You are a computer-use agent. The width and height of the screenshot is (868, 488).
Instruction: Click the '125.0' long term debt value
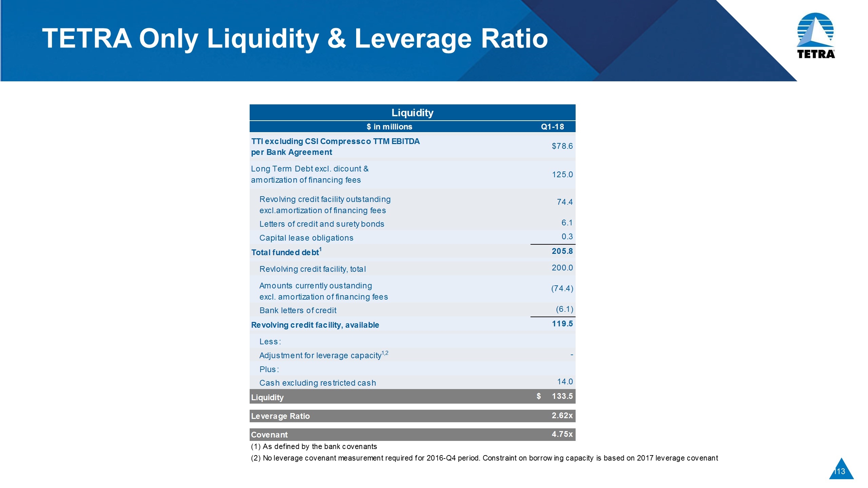coord(562,175)
